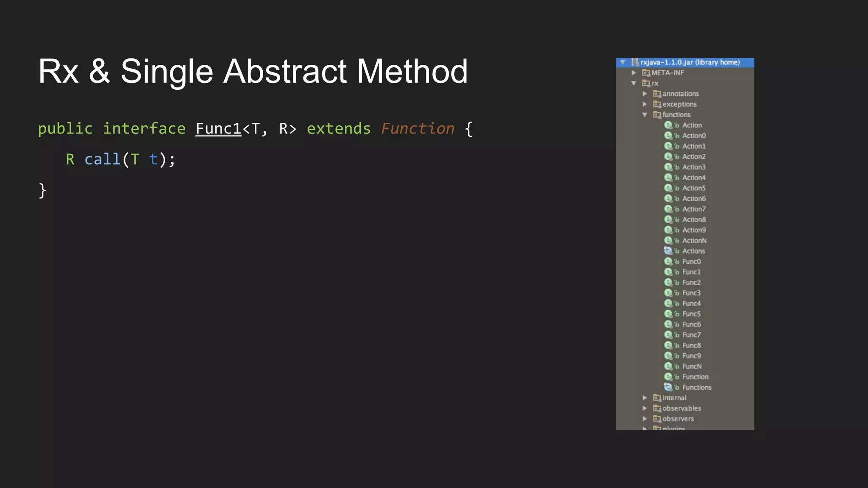Click the Functions class icon
The image size is (868, 488).
668,387
